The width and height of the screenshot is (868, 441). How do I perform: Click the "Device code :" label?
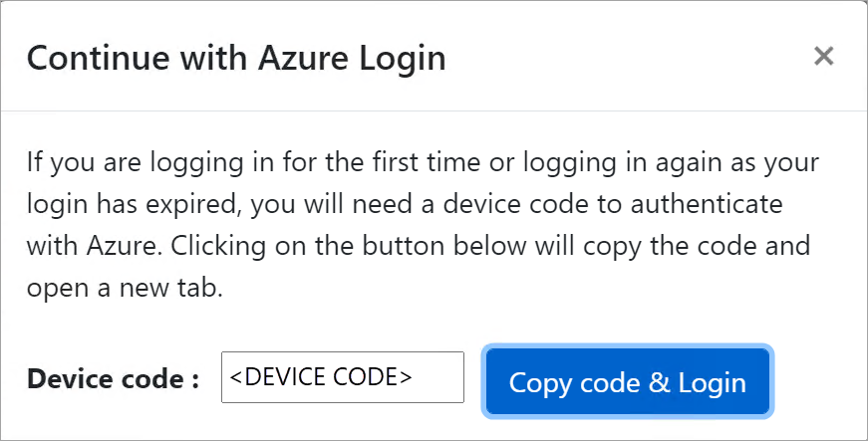tap(114, 378)
